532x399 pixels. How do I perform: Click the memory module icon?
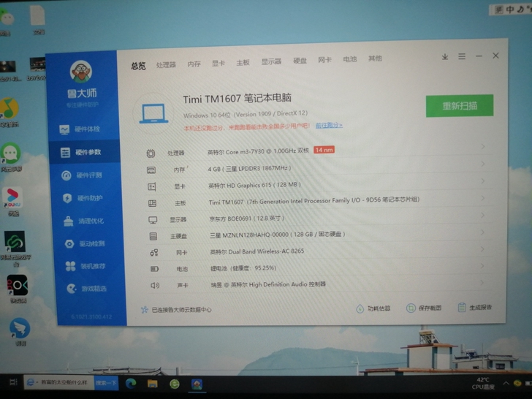pyautogui.click(x=151, y=170)
